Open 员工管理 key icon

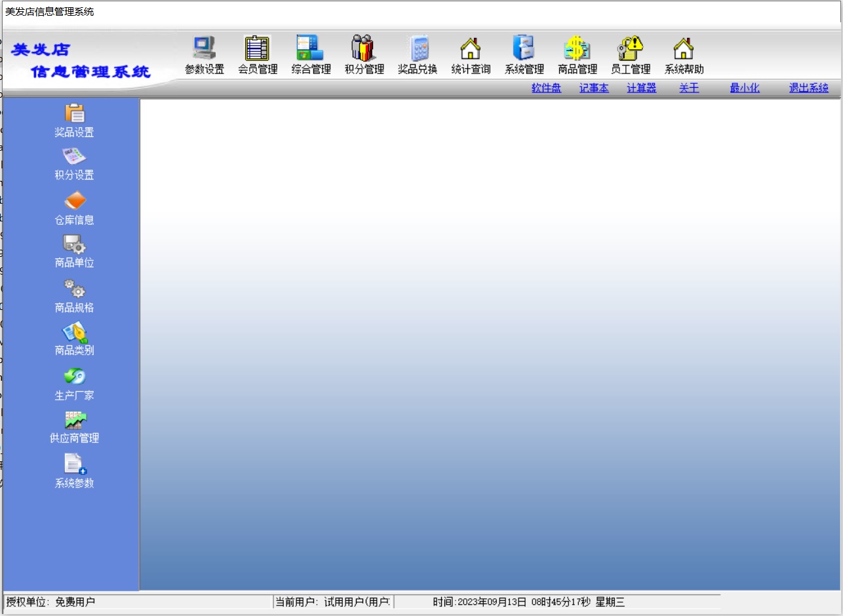click(x=631, y=48)
